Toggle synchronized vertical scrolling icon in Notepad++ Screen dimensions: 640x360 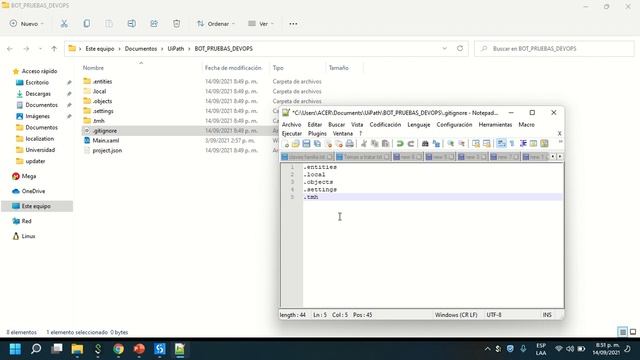click(476, 144)
